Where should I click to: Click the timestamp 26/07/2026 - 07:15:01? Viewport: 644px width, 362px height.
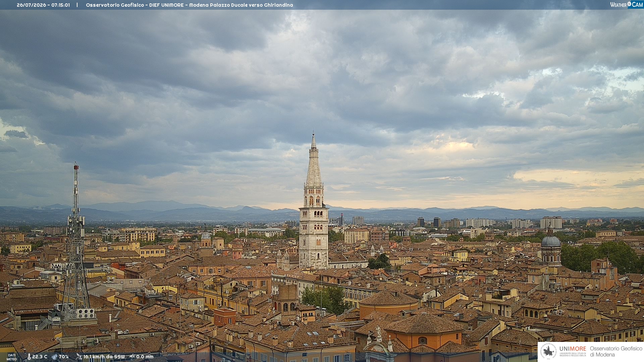coord(43,5)
